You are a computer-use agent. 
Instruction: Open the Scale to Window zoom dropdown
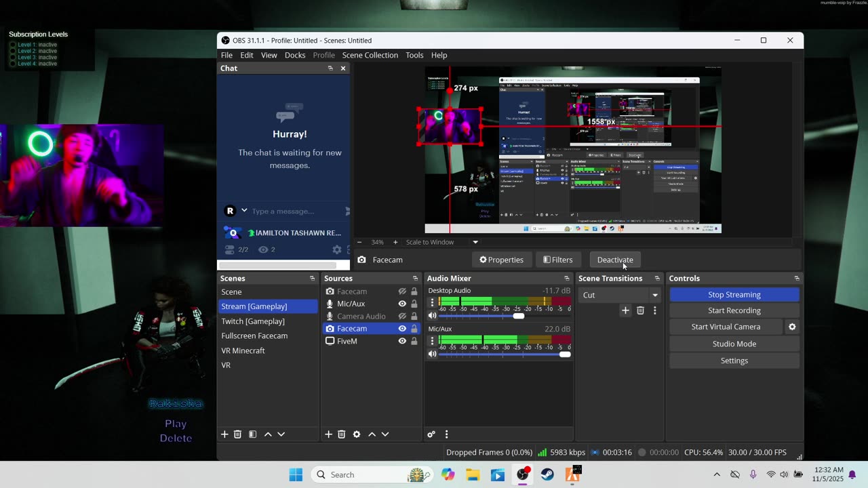click(475, 242)
